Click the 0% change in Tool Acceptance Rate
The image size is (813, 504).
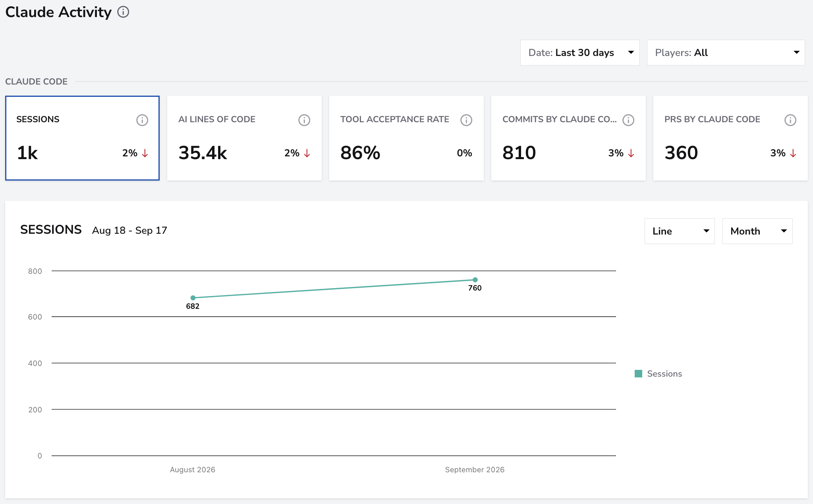click(x=464, y=153)
